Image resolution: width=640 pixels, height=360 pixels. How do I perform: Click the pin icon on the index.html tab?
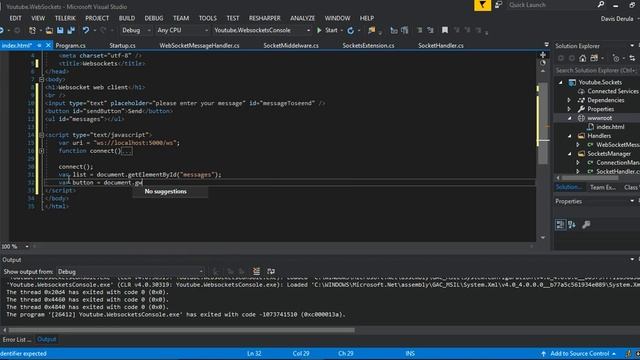(x=39, y=45)
